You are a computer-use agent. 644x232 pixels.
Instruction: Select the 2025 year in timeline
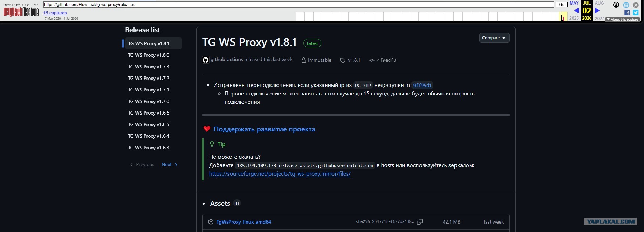click(x=574, y=18)
